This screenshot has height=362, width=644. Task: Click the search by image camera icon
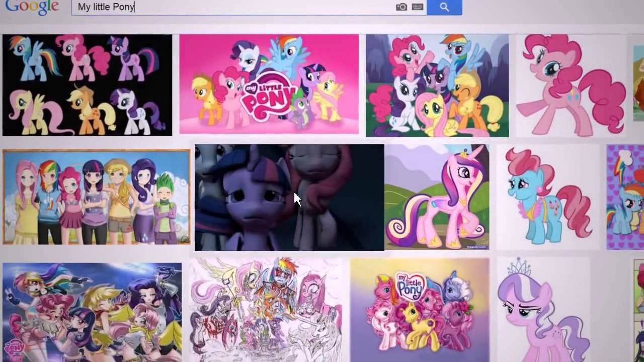coord(401,7)
